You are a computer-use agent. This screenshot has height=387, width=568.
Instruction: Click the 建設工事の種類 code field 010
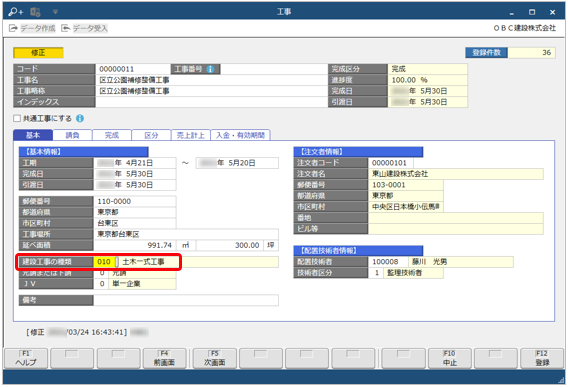click(x=104, y=262)
